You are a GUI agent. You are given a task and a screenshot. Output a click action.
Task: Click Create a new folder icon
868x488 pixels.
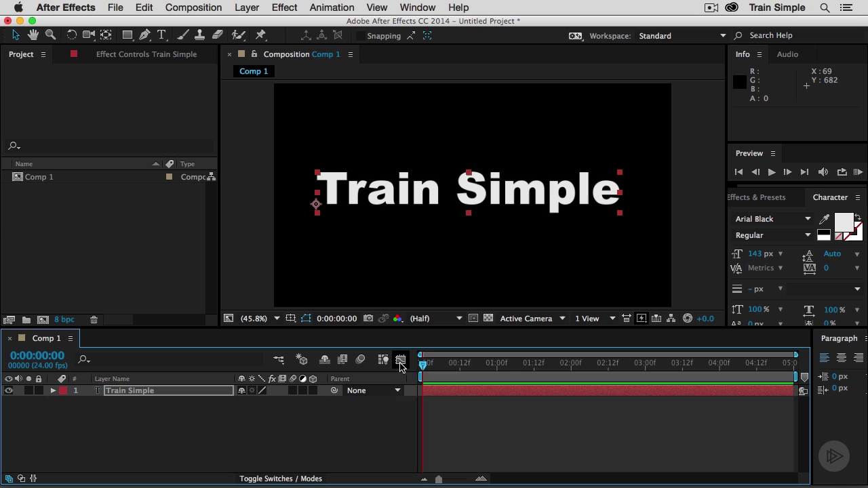(26, 320)
